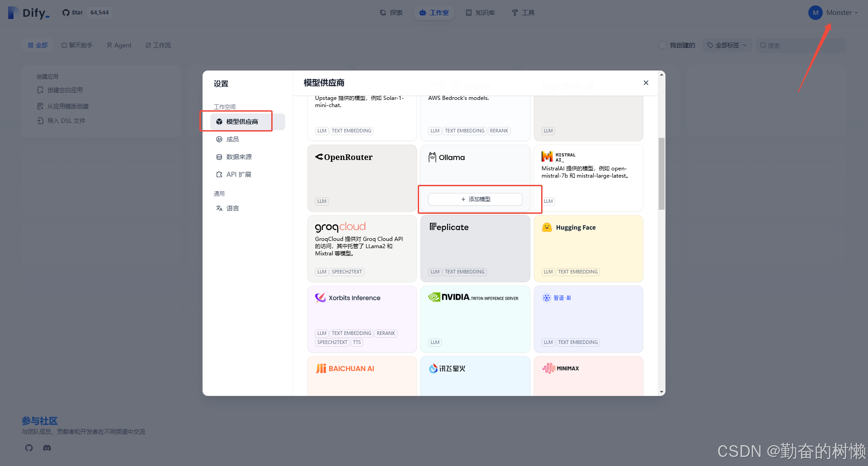Click the Xorbits Inference logo icon
Screen dimensions: 868x466
pos(321,298)
